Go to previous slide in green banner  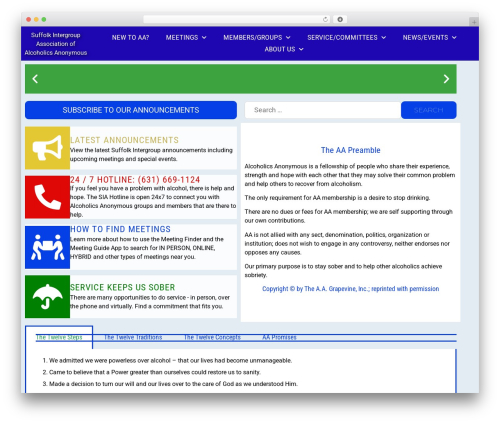(35, 79)
